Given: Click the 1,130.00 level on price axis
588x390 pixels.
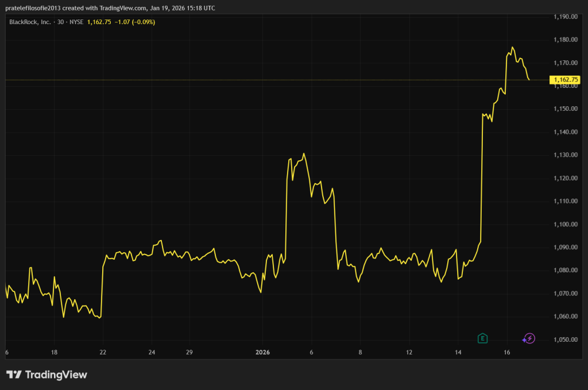Looking at the screenshot, I should (565, 155).
